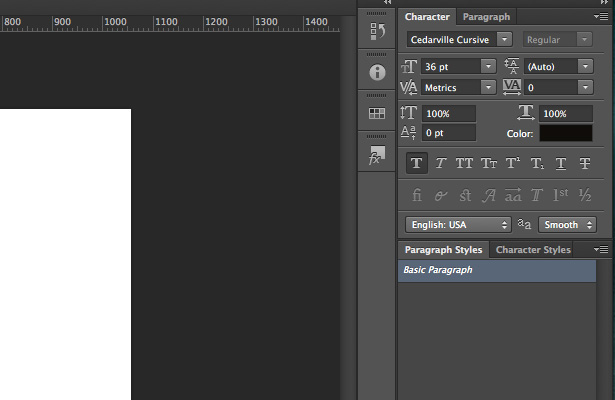Click Ordinals (1st) OpenType icon
Image resolution: width=615 pixels, height=400 pixels.
560,195
